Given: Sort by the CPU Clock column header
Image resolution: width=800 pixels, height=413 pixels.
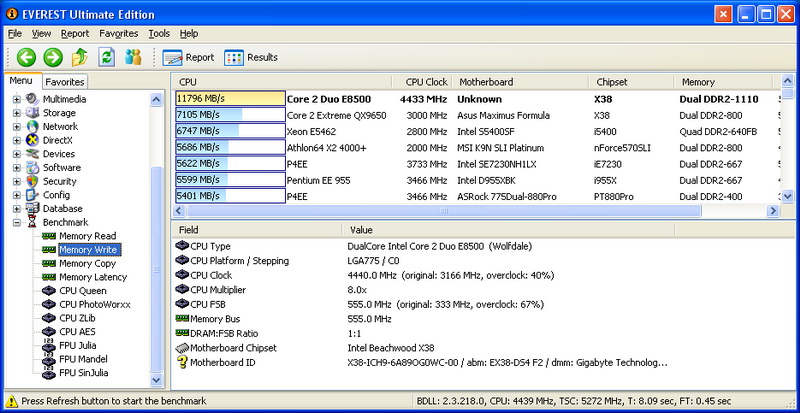Looking at the screenshot, I should 422,82.
